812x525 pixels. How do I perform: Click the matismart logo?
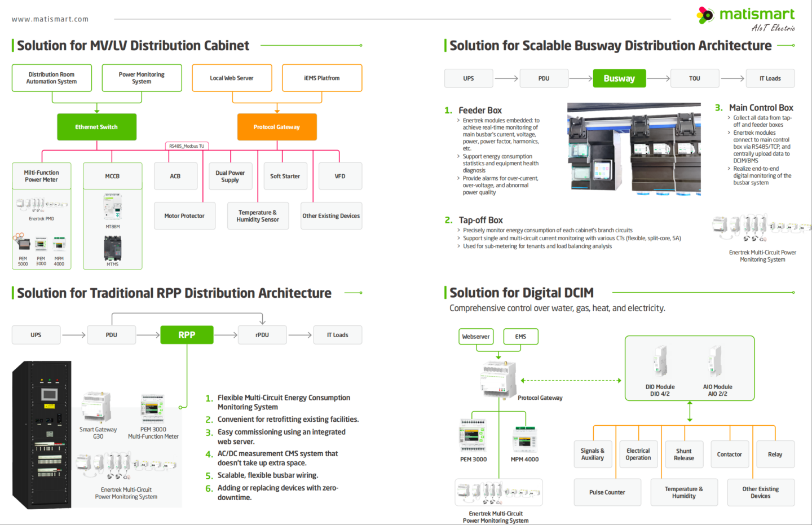click(745, 19)
